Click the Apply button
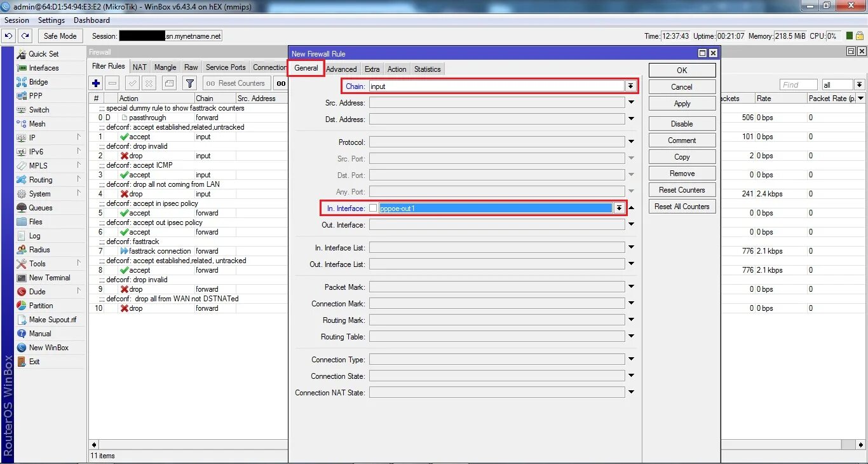 682,104
